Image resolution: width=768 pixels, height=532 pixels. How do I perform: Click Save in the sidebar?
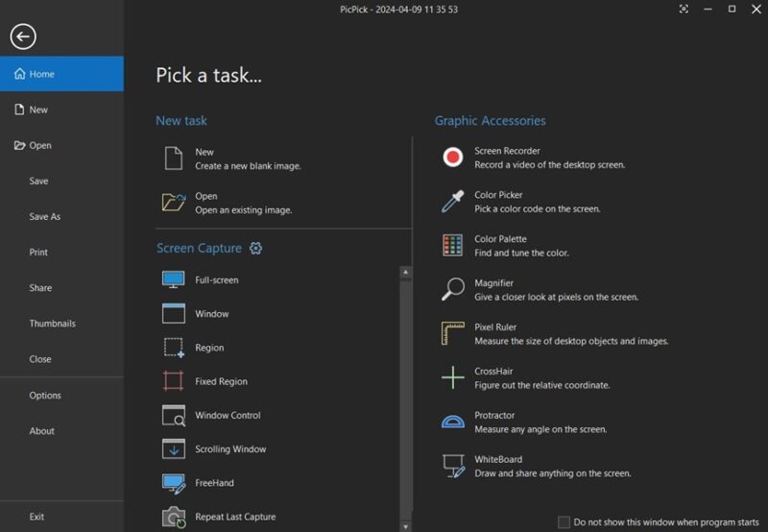click(61, 181)
